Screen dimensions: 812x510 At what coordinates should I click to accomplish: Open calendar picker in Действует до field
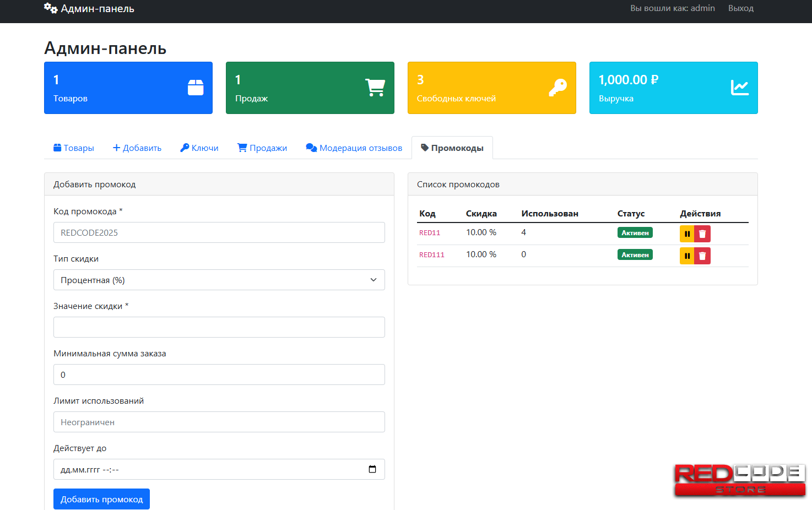coord(372,469)
